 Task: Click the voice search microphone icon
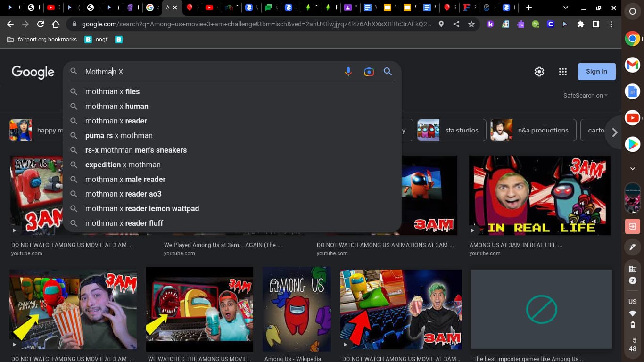click(x=348, y=72)
